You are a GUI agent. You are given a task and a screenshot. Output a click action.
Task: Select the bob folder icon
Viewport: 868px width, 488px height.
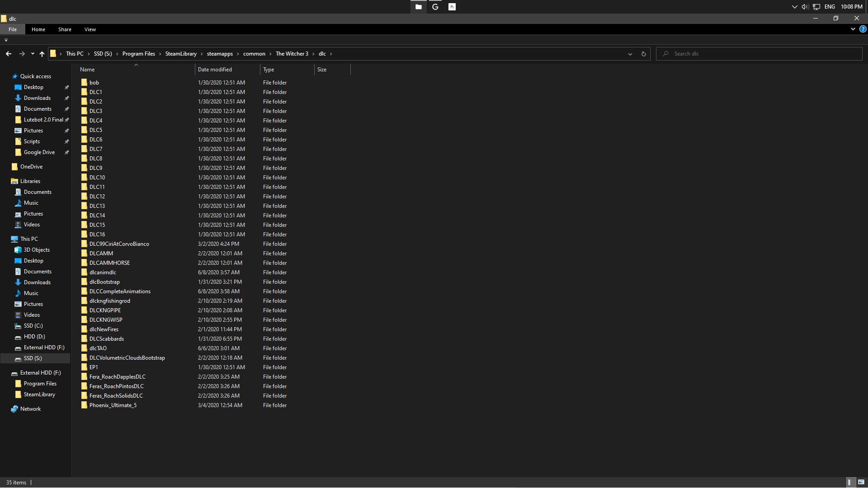(84, 82)
